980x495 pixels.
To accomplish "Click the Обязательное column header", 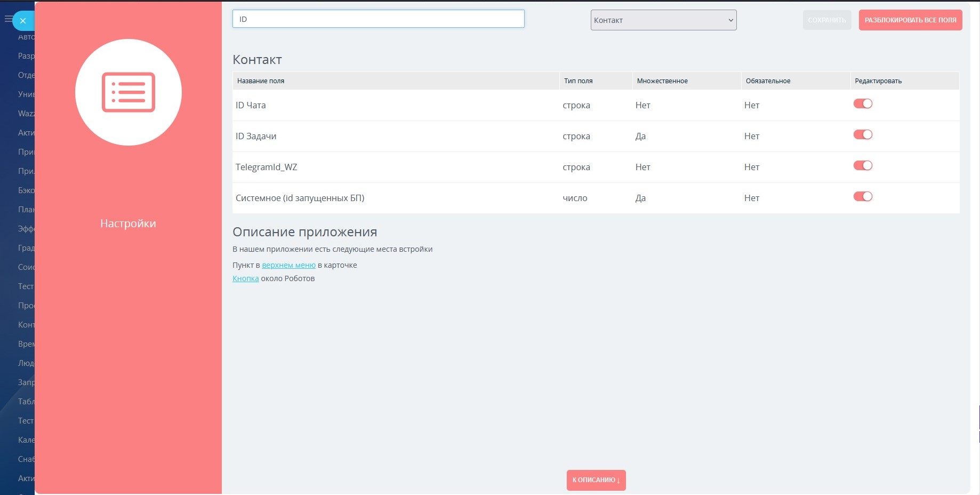I will click(x=768, y=81).
